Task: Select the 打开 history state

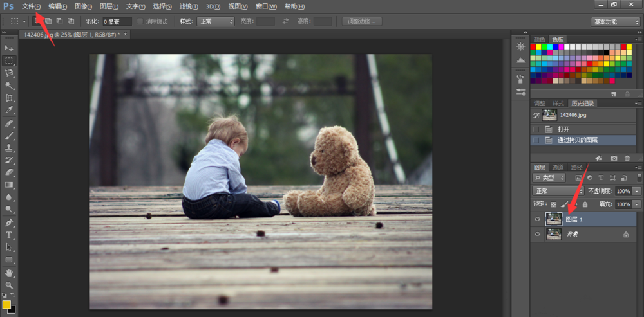Action: coord(563,129)
